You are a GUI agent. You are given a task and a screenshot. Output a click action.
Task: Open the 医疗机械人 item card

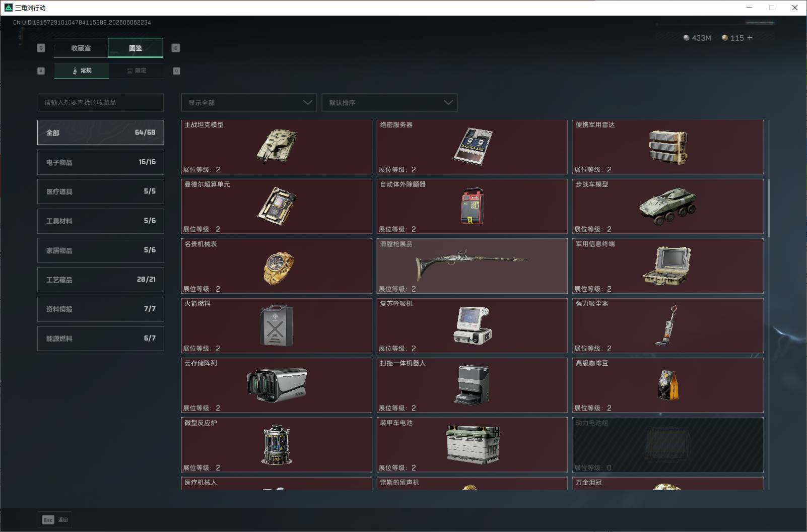coord(277,483)
